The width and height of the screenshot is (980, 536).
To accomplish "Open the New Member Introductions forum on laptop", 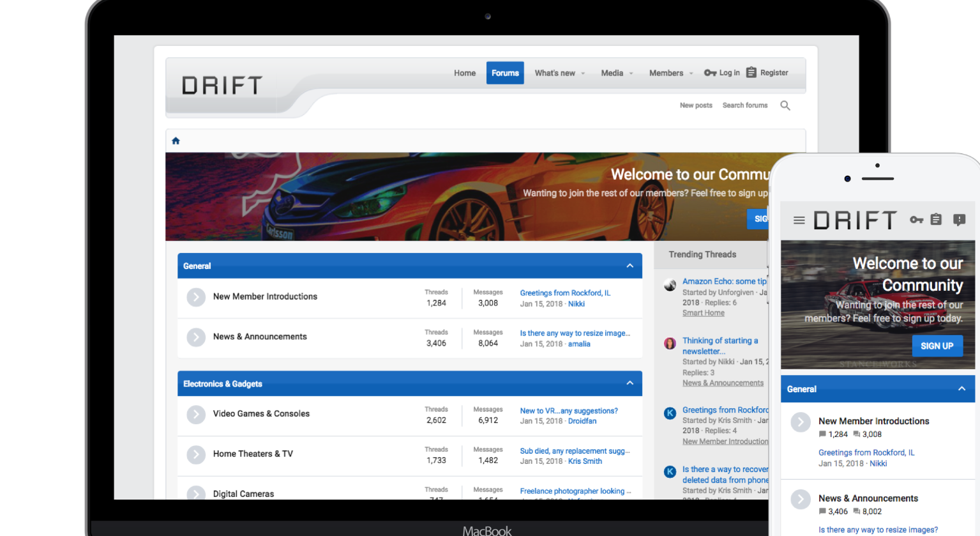I will tap(265, 296).
